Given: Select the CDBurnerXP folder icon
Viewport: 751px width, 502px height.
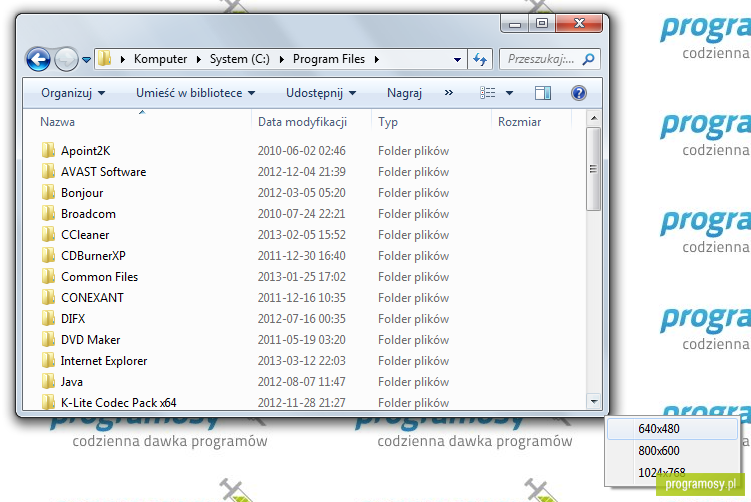Looking at the screenshot, I should point(48,256).
